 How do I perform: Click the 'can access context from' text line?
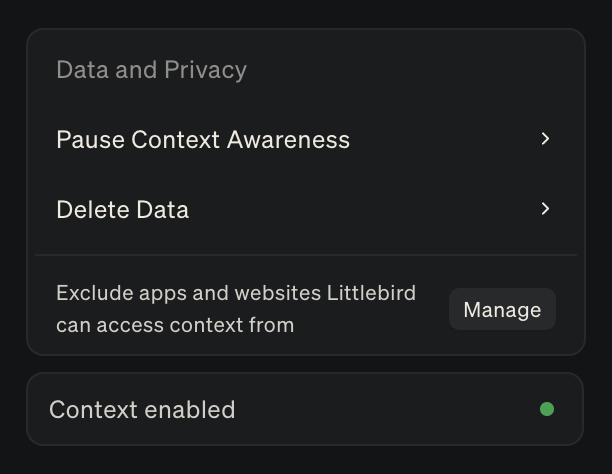click(x=175, y=325)
